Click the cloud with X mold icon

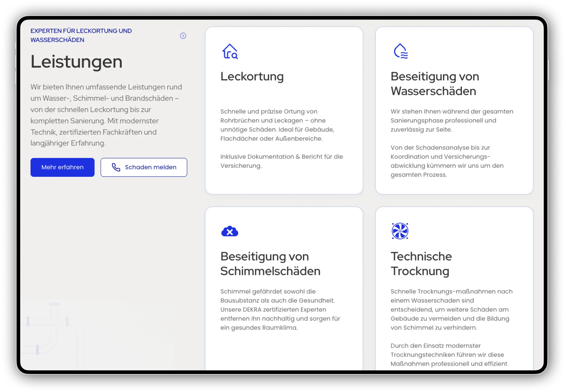pyautogui.click(x=229, y=231)
